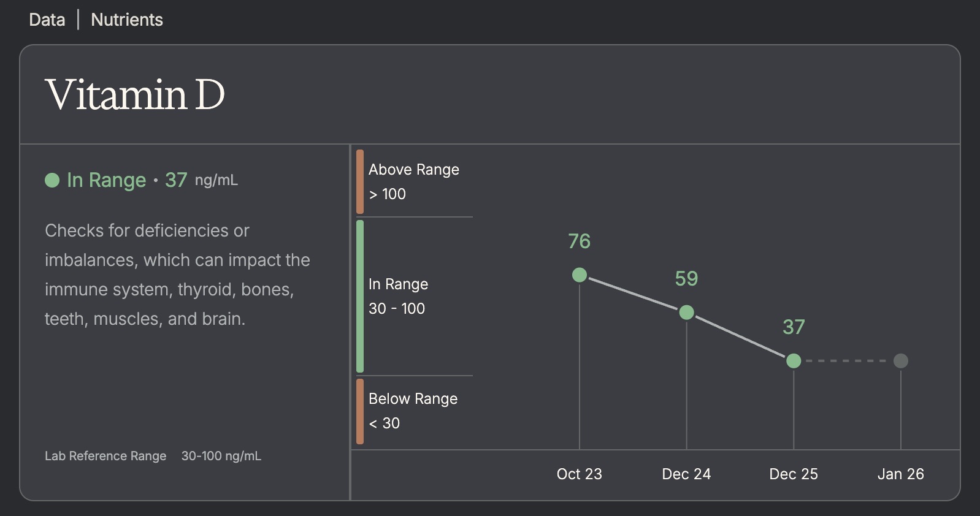Click the Above Range orange color bar

(360, 182)
